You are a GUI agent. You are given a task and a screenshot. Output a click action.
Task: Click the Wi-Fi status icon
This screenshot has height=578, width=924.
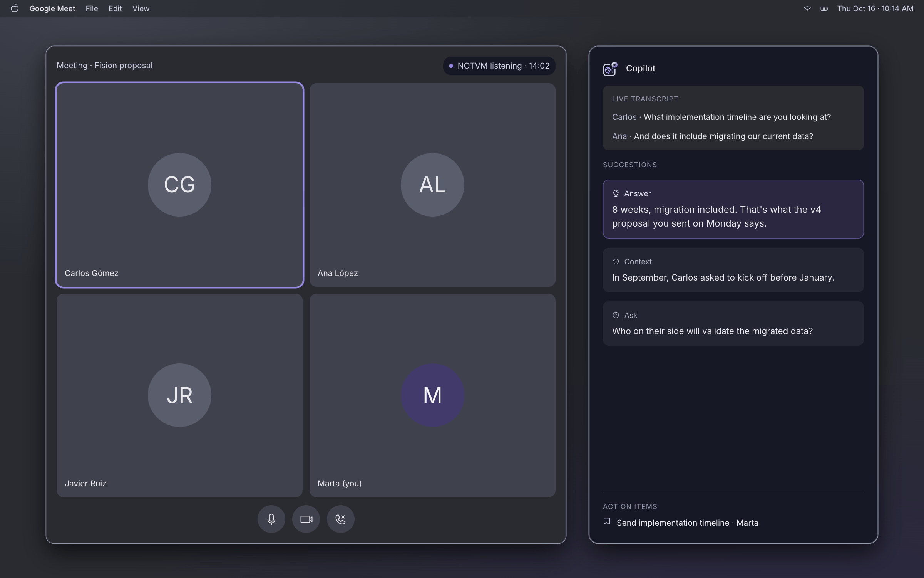(807, 8)
